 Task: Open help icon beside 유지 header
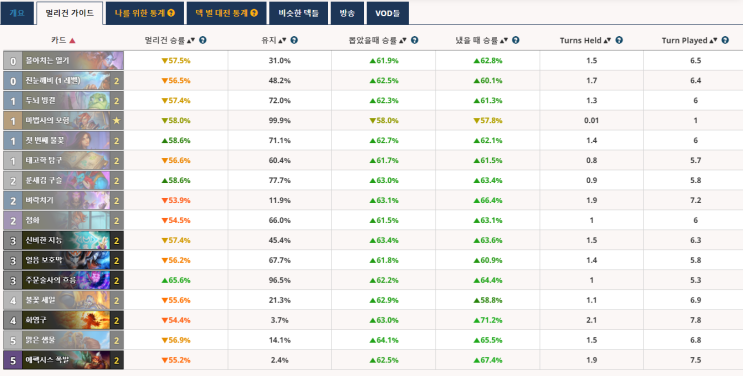294,40
